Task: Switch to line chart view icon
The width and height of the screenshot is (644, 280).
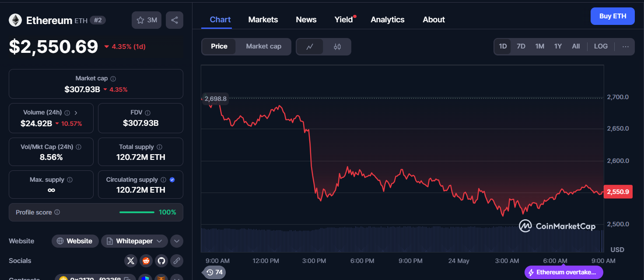Action: [x=310, y=47]
